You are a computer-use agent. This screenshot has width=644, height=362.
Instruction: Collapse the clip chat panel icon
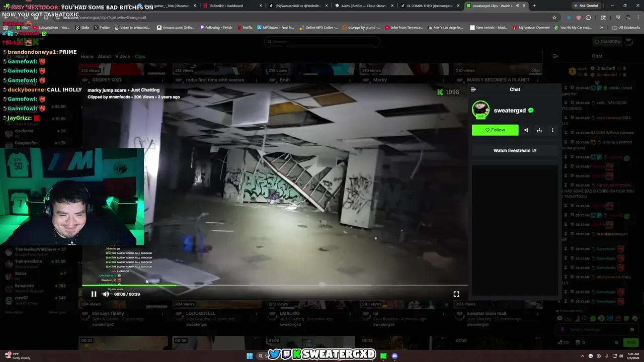click(473, 89)
